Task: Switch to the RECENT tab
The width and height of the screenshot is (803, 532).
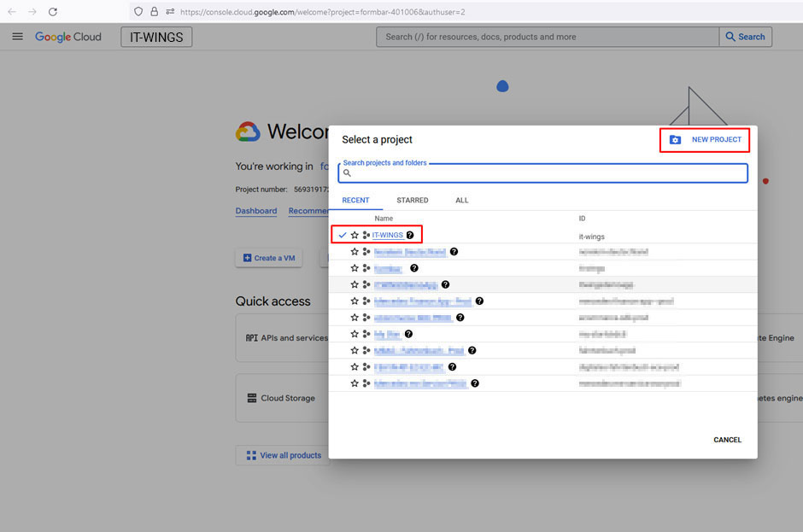Action: tap(355, 200)
